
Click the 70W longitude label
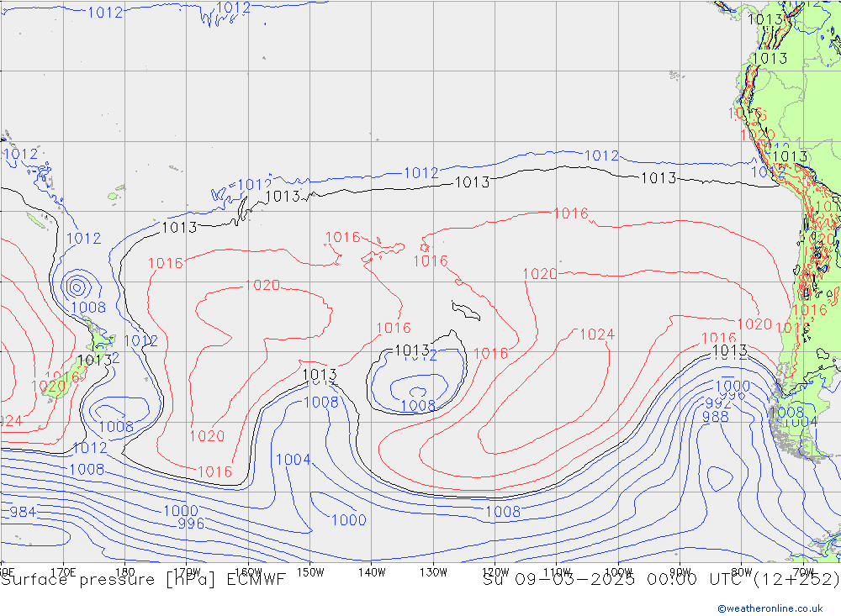[803, 572]
